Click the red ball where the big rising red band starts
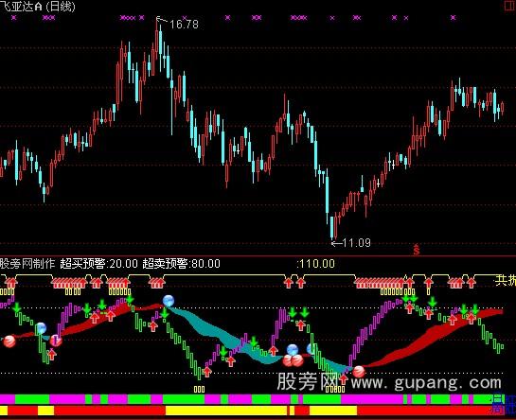 coord(359,372)
